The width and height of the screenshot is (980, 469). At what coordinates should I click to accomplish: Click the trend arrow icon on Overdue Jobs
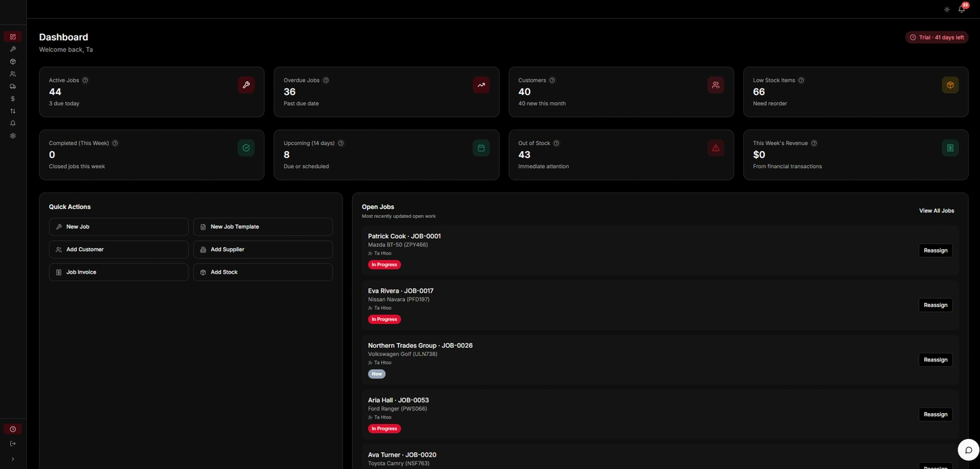[481, 85]
